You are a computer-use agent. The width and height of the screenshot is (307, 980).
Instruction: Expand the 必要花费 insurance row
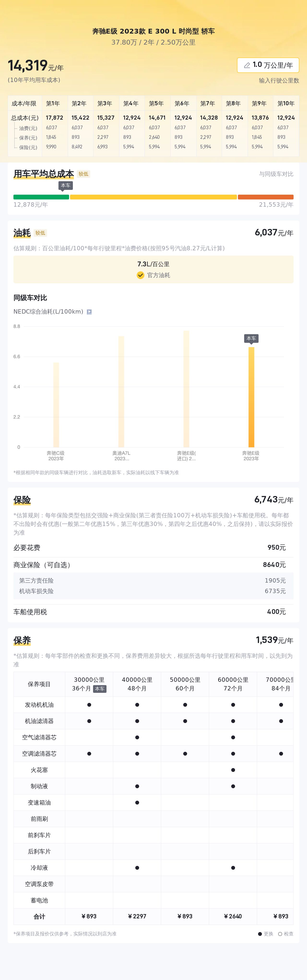click(153, 548)
